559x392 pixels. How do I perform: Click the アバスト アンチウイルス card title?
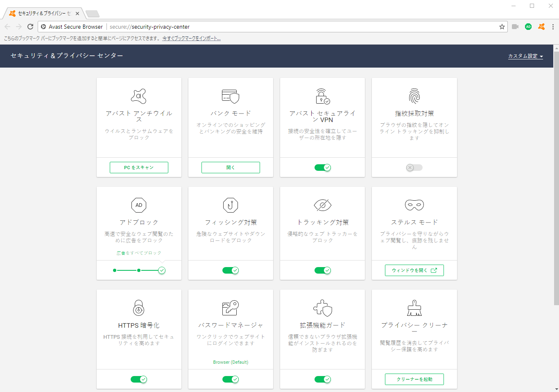139,116
